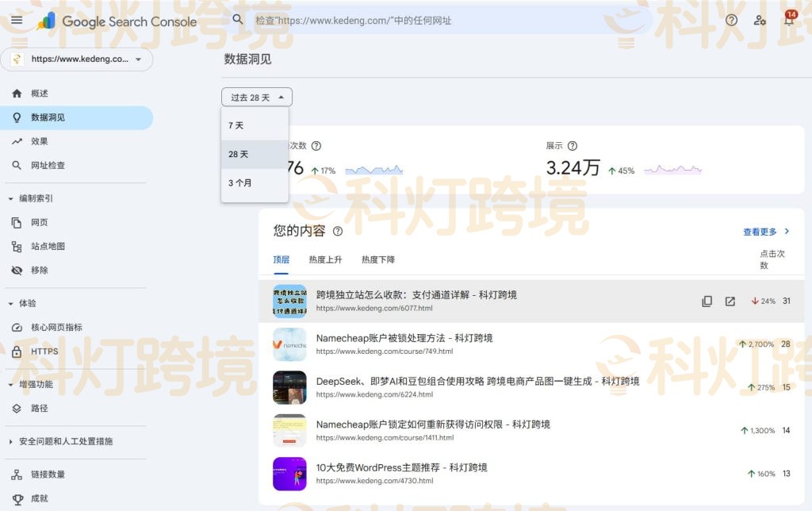Click URL https://www.kedeng.com/course/749.html
This screenshot has width=812, height=511.
[385, 352]
